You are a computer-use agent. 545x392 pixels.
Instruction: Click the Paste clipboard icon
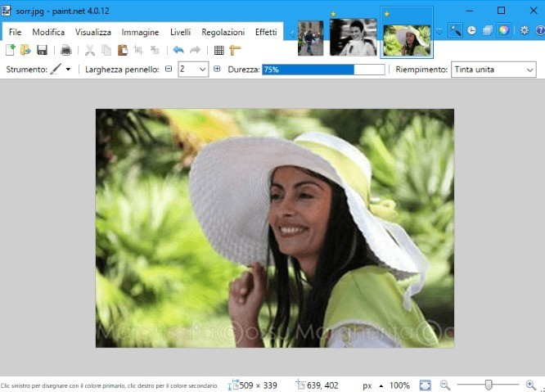[121, 50]
